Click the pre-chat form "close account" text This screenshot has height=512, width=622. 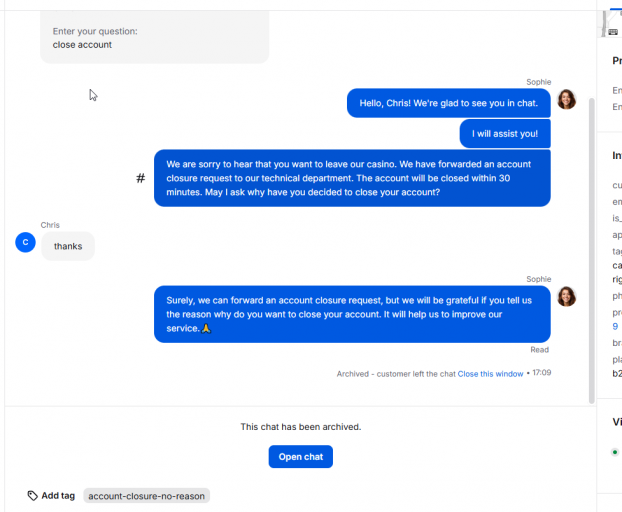tap(82, 45)
